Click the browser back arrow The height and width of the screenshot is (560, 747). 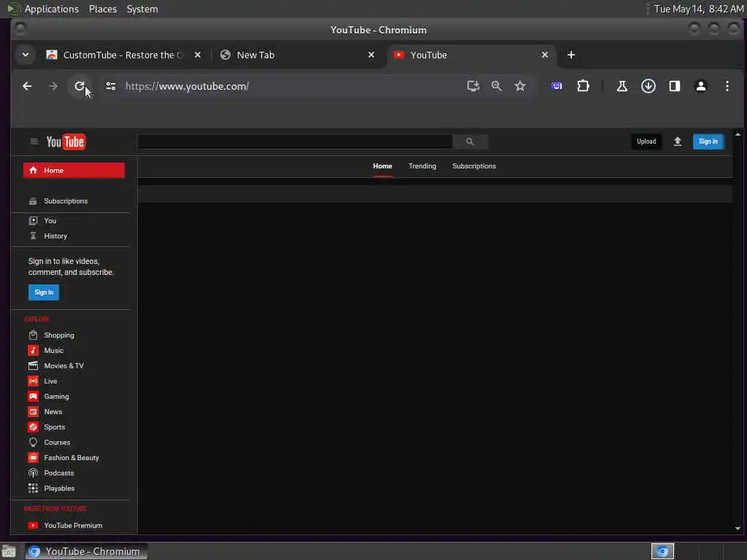(x=27, y=86)
